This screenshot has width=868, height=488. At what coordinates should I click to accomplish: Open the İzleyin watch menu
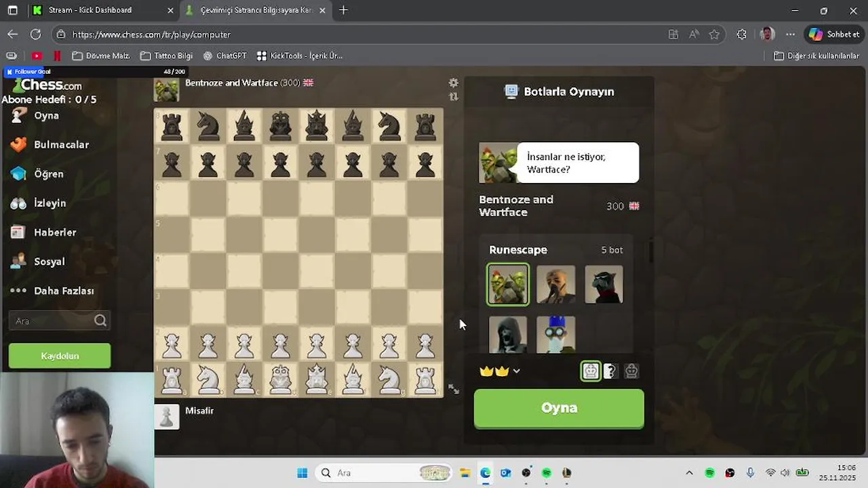(50, 203)
